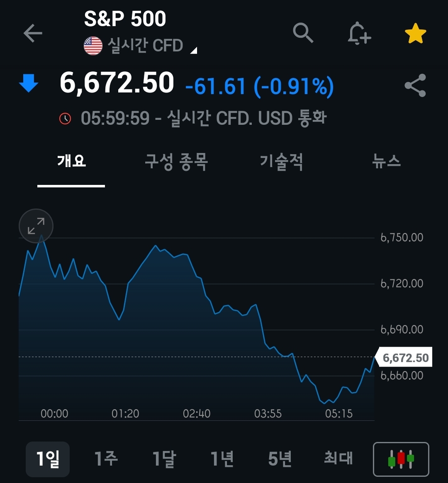Go to the 뉴스 tab

coord(386,161)
